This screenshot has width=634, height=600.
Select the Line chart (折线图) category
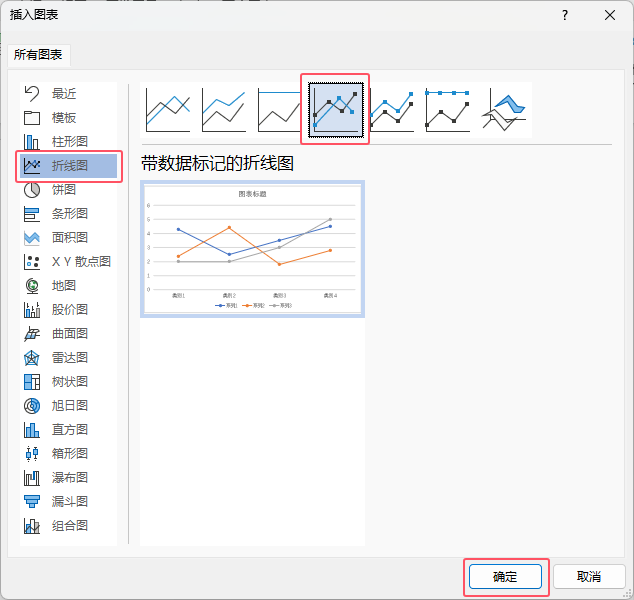tap(68, 166)
